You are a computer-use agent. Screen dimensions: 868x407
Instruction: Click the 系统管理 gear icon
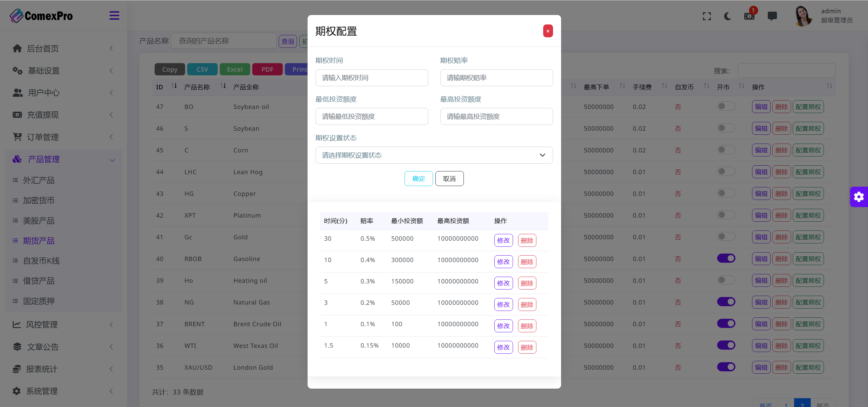(17, 391)
